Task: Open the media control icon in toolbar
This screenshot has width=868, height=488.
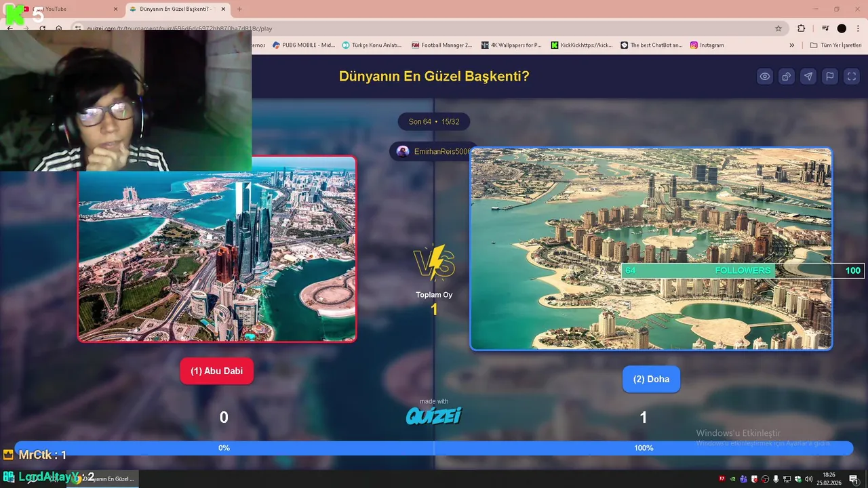Action: (825, 28)
